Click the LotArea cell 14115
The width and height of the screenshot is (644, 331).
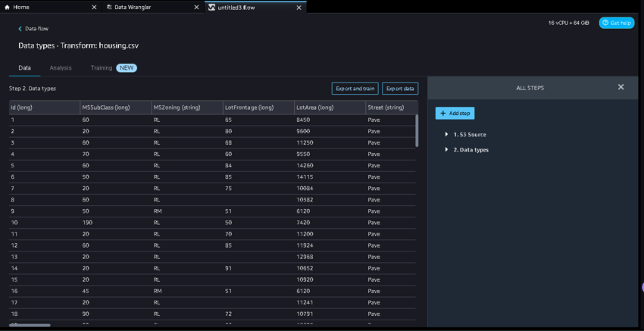(x=304, y=177)
